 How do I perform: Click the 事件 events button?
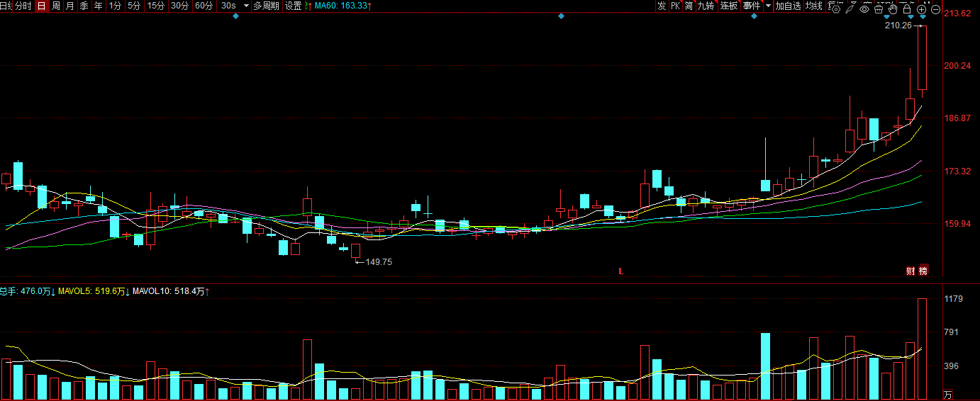tap(751, 6)
